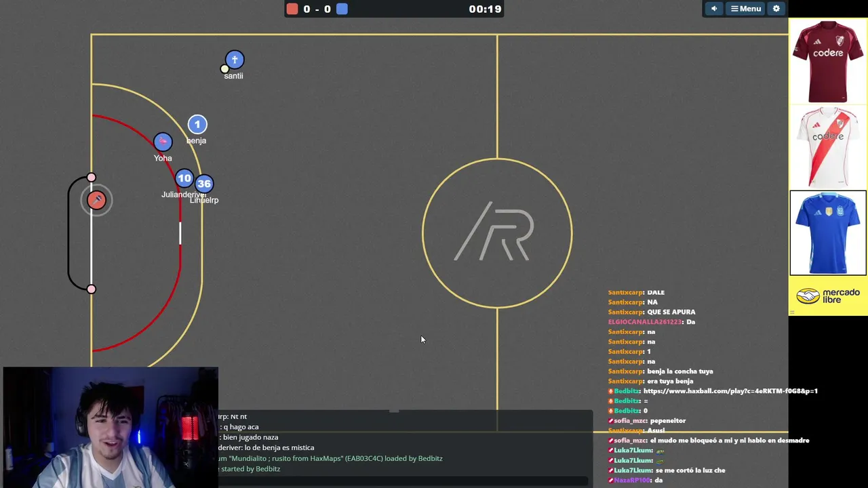Screen dimensions: 868x488
Task: Select the blue player numbered 36
Action: [204, 184]
